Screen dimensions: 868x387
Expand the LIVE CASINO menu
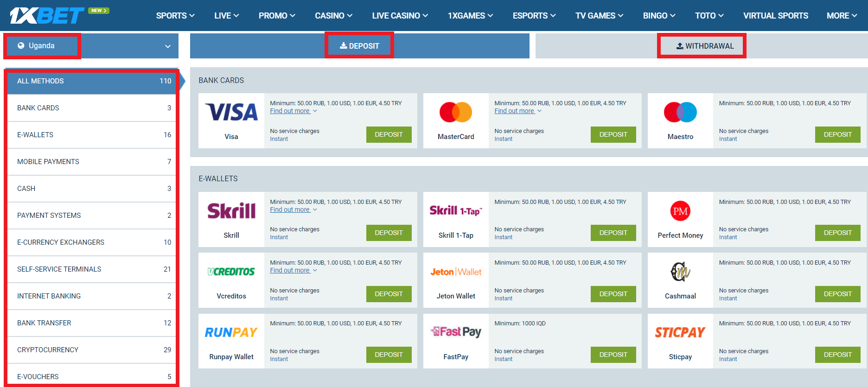coord(400,16)
